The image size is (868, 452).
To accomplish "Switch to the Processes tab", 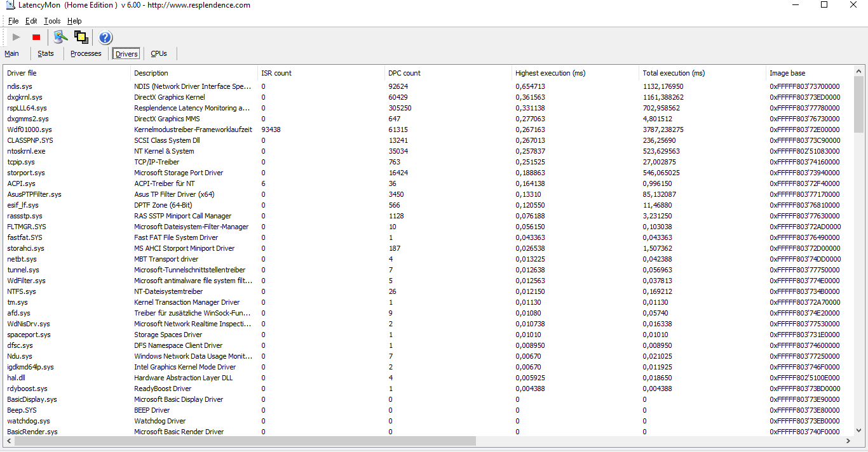I will [86, 54].
